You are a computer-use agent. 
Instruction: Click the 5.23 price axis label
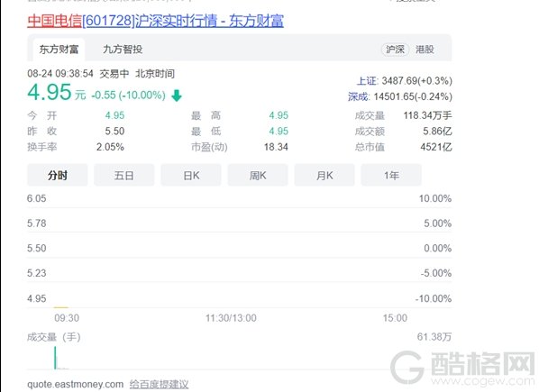click(36, 273)
